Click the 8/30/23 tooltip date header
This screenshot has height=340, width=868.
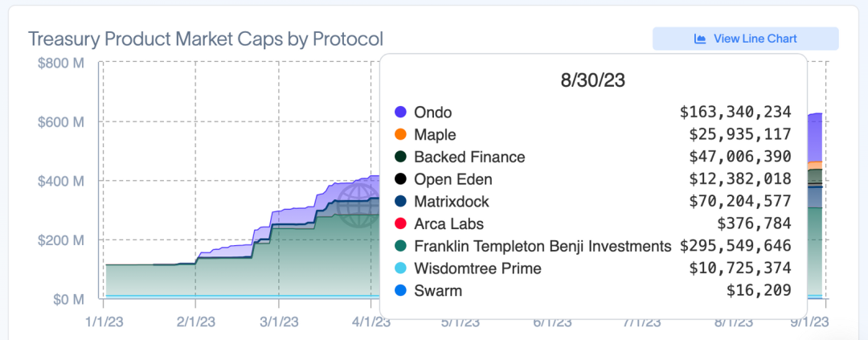(592, 80)
